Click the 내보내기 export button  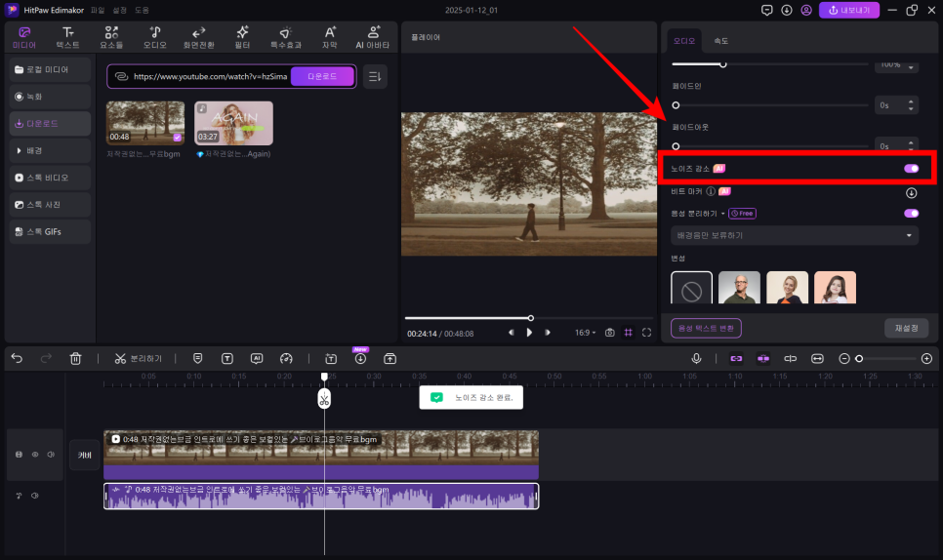[x=848, y=10]
